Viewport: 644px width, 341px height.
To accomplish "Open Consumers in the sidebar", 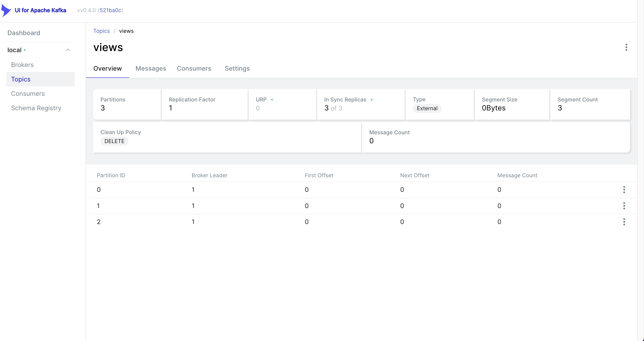I will click(x=28, y=94).
